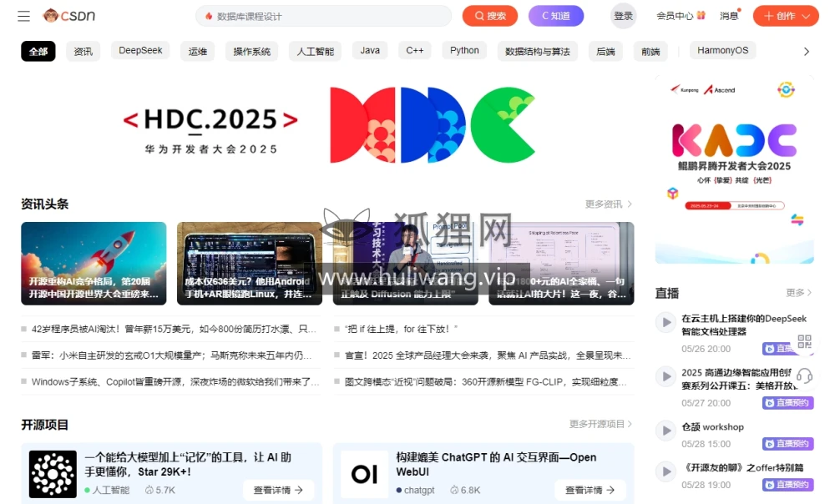Select the 全部 category tab
Image resolution: width=835 pixels, height=504 pixels.
tap(38, 51)
